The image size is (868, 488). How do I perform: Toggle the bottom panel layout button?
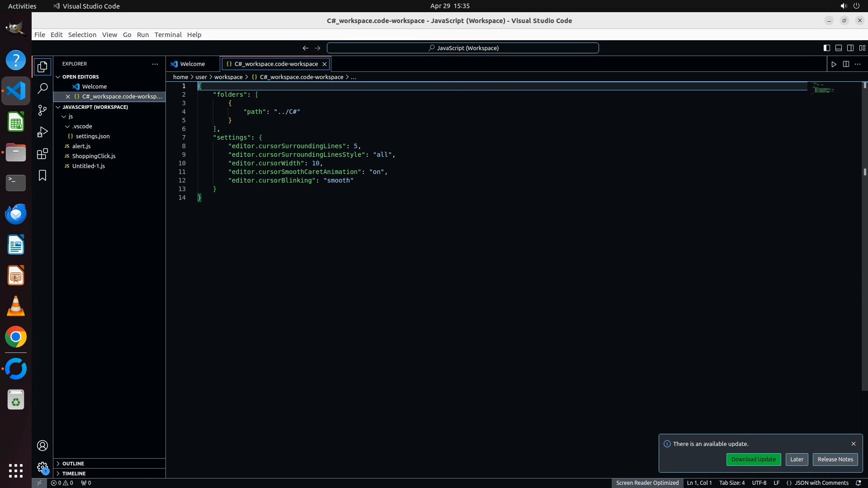click(838, 48)
